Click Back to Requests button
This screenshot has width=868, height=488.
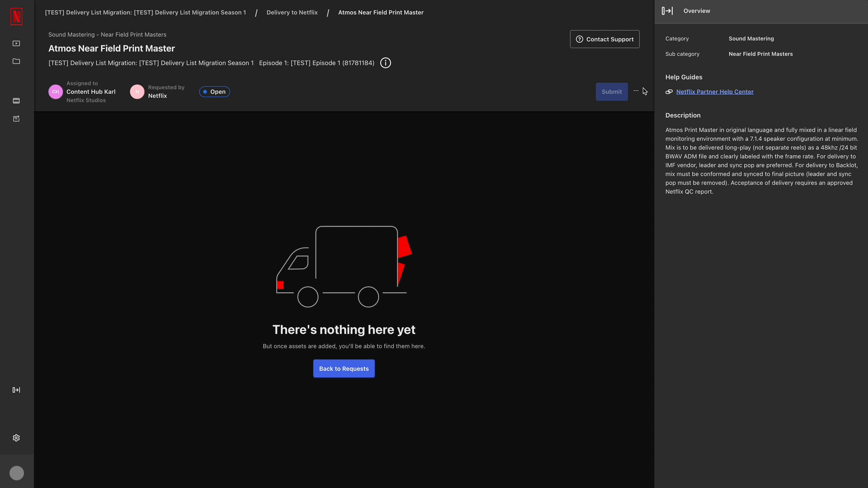[344, 369]
